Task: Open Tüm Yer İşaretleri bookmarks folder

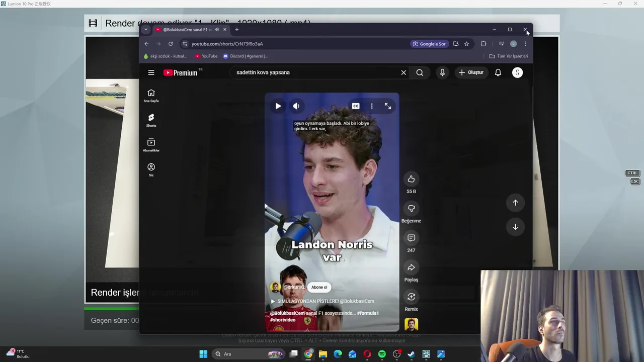Action: (509, 56)
